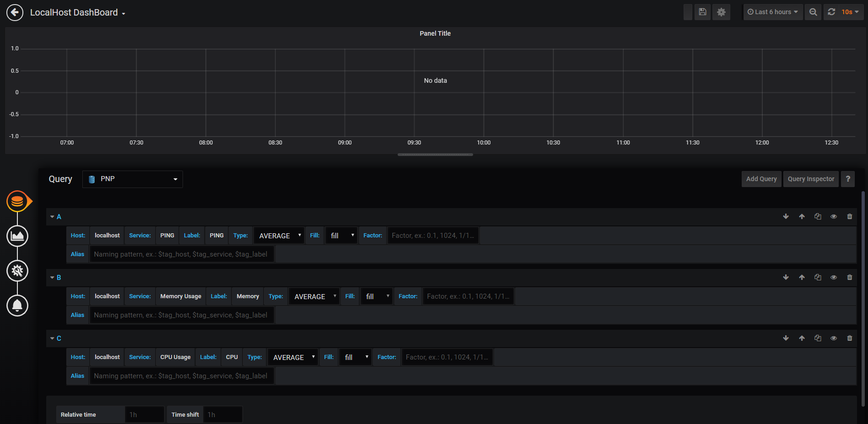Toggle query C eye icon
Image resolution: width=868 pixels, height=424 pixels.
point(834,338)
